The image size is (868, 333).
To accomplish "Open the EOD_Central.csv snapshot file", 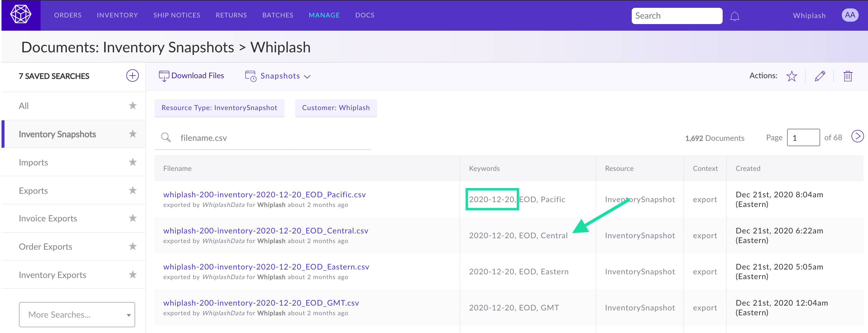I will coord(265,231).
